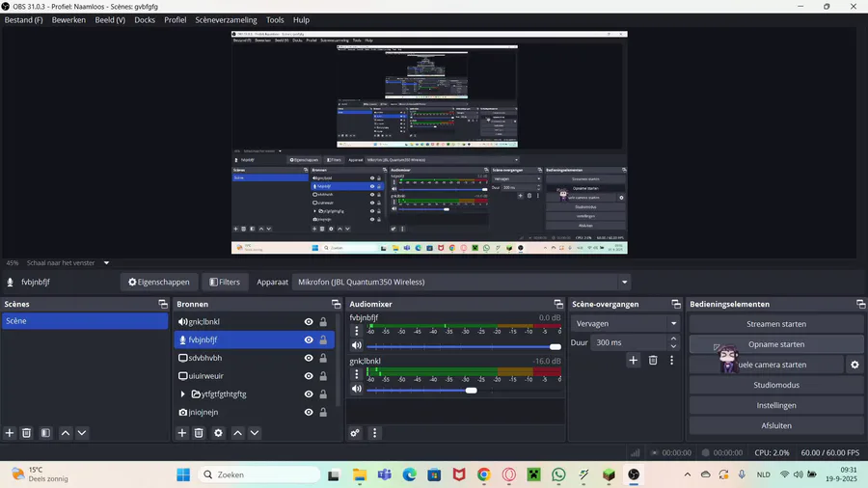The width and height of the screenshot is (868, 488).
Task: Open preview scaling dropdown arrow
Action: point(106,263)
